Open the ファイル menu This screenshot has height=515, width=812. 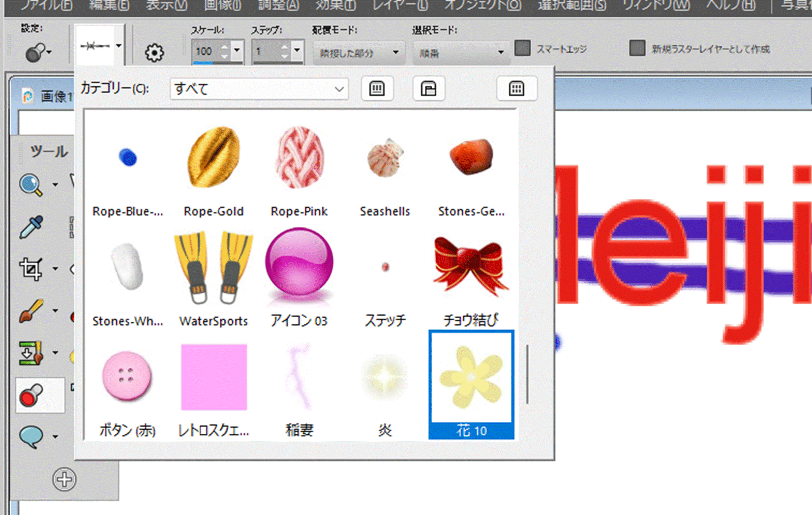coord(47,5)
